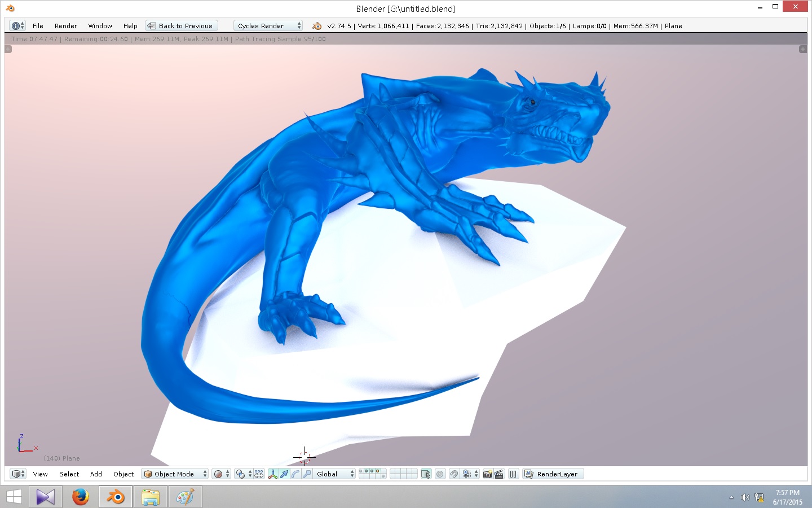
Task: Open the Object Mode dropdown
Action: pyautogui.click(x=175, y=474)
